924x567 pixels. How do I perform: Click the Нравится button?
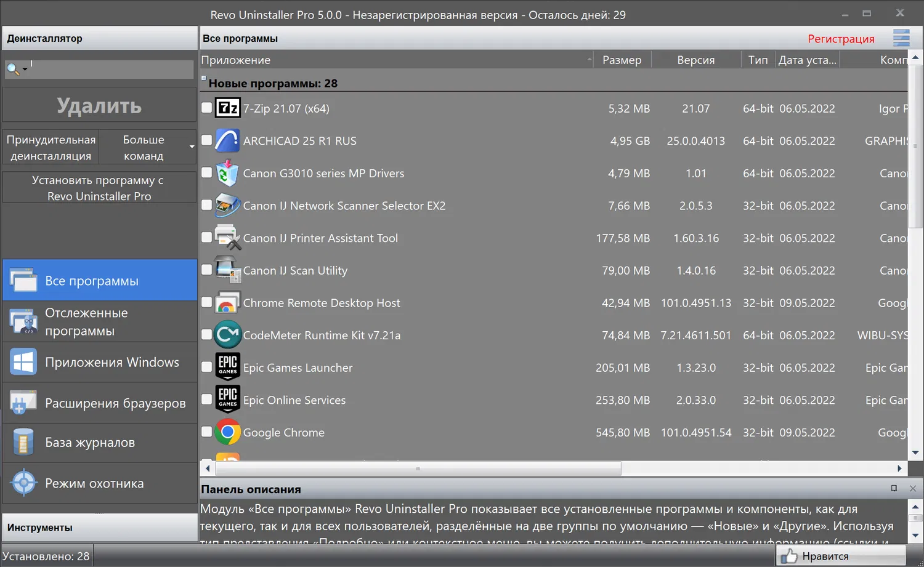pos(841,557)
